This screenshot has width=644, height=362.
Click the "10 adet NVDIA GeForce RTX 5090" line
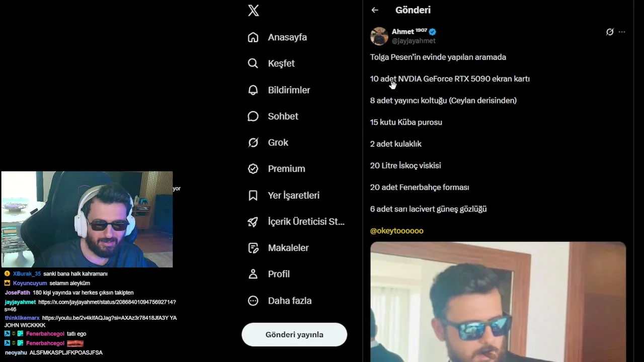450,79
